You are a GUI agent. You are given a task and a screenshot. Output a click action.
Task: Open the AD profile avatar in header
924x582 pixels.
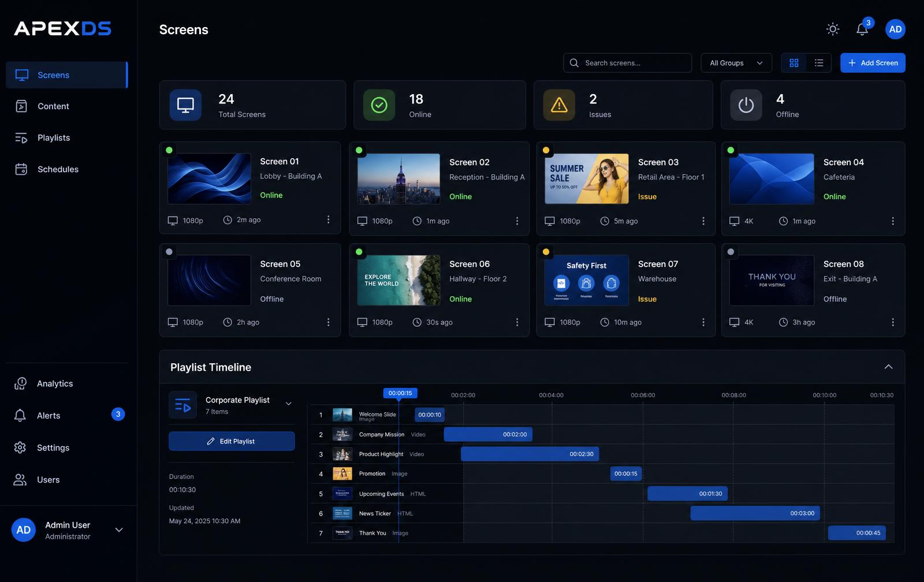[x=895, y=29]
